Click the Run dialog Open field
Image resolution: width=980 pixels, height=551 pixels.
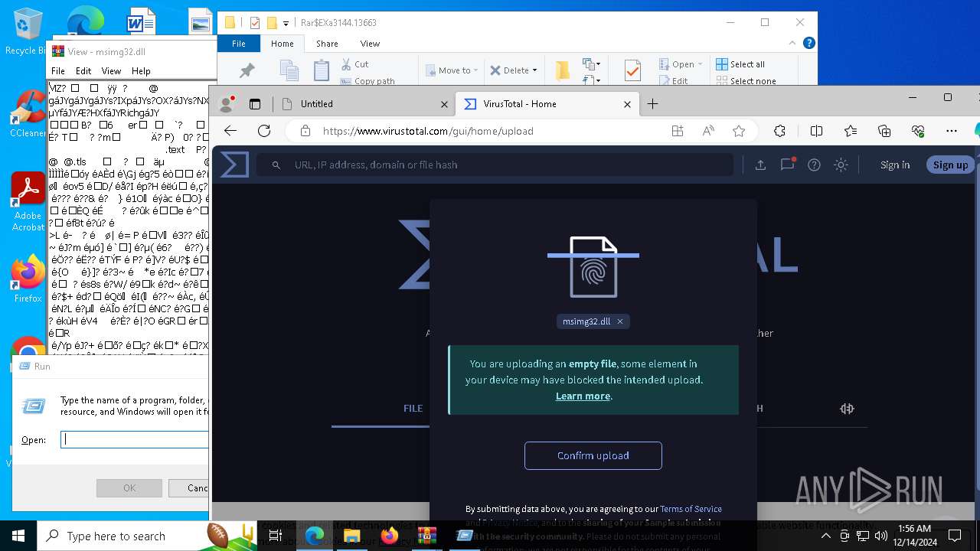pyautogui.click(x=135, y=439)
